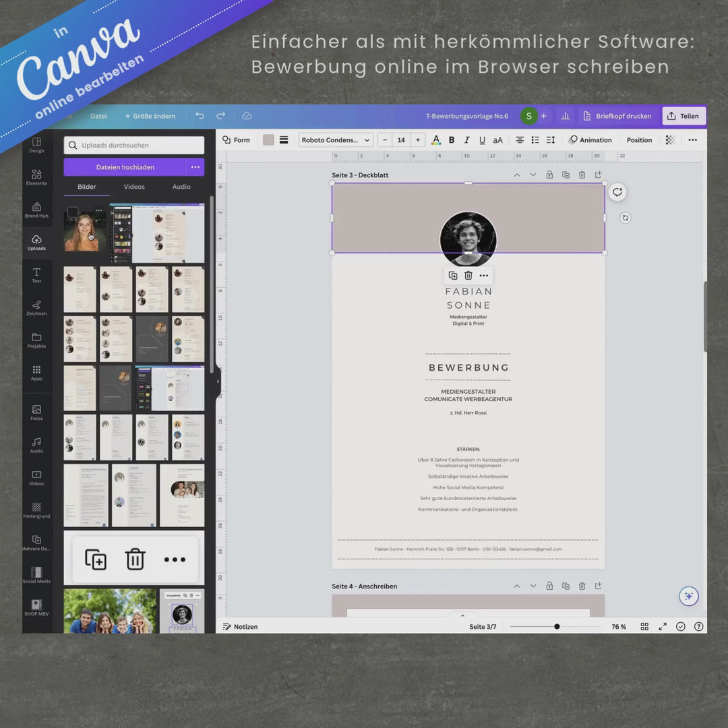Collapse the side panel arrow handle
This screenshot has height=728, width=728.
coord(218,381)
